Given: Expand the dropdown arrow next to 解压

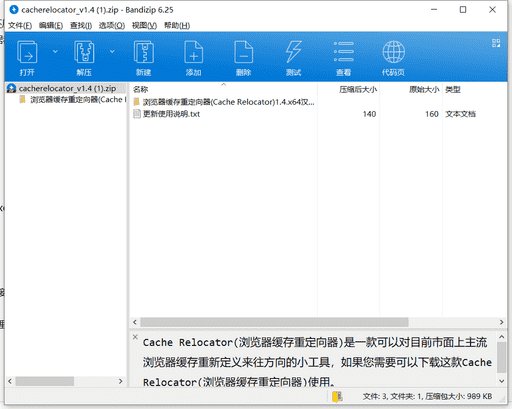Looking at the screenshot, I should tap(112, 51).
